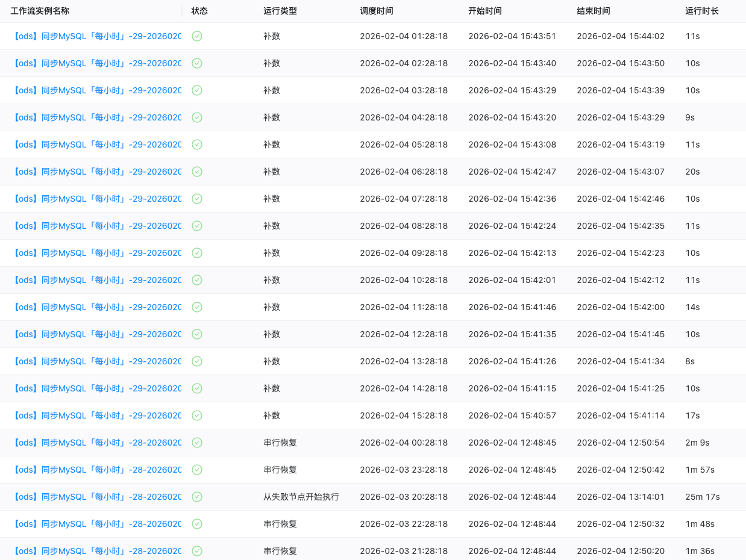Click success status icon for 2026-02-04 10:28:18 schedule
This screenshot has width=746, height=560.
tap(197, 280)
